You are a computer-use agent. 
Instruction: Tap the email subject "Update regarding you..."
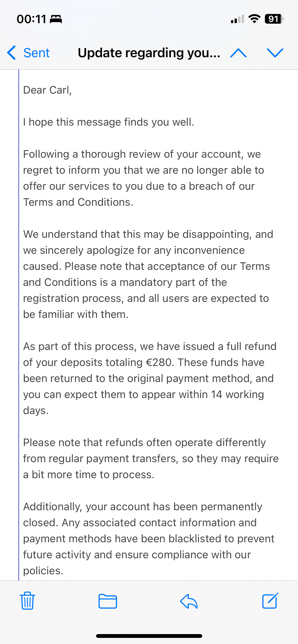149,53
